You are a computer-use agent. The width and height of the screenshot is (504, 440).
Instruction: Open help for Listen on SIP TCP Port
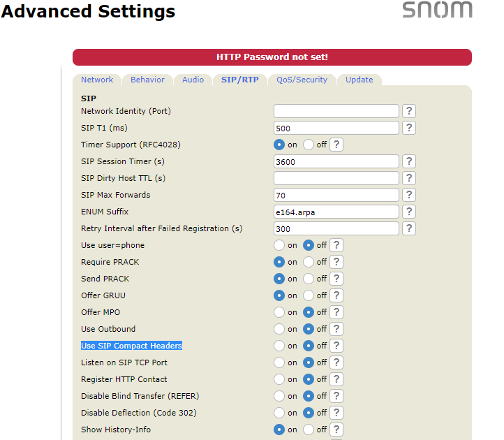[336, 362]
